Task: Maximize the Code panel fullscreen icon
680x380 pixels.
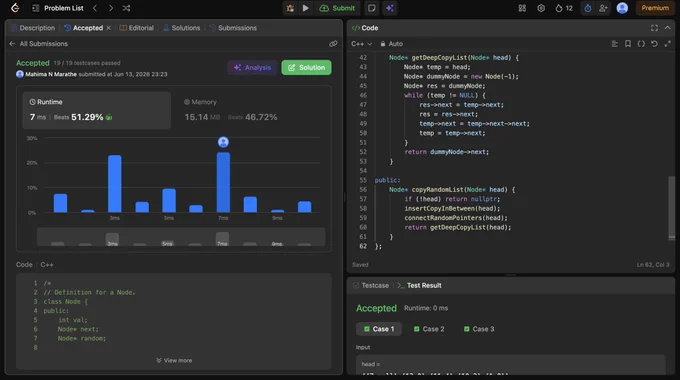Action: pos(654,28)
